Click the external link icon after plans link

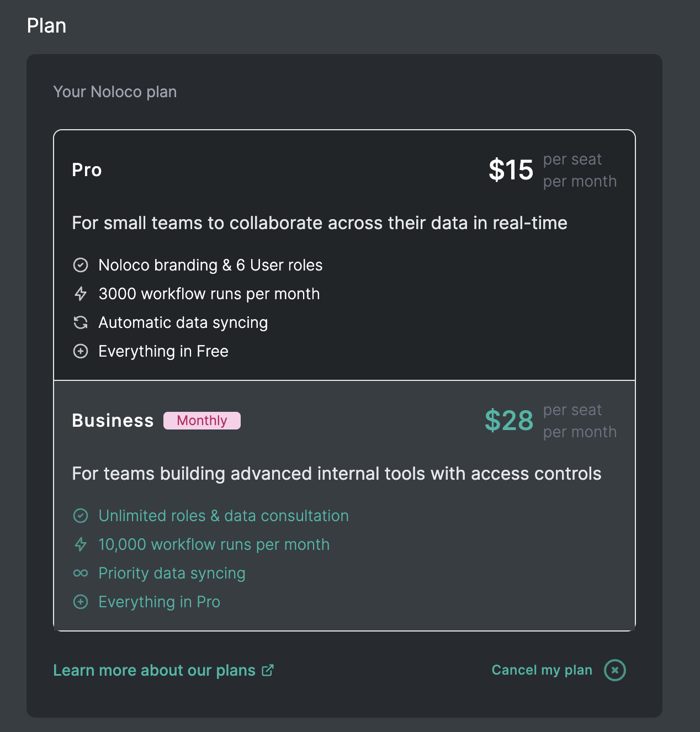point(268,670)
